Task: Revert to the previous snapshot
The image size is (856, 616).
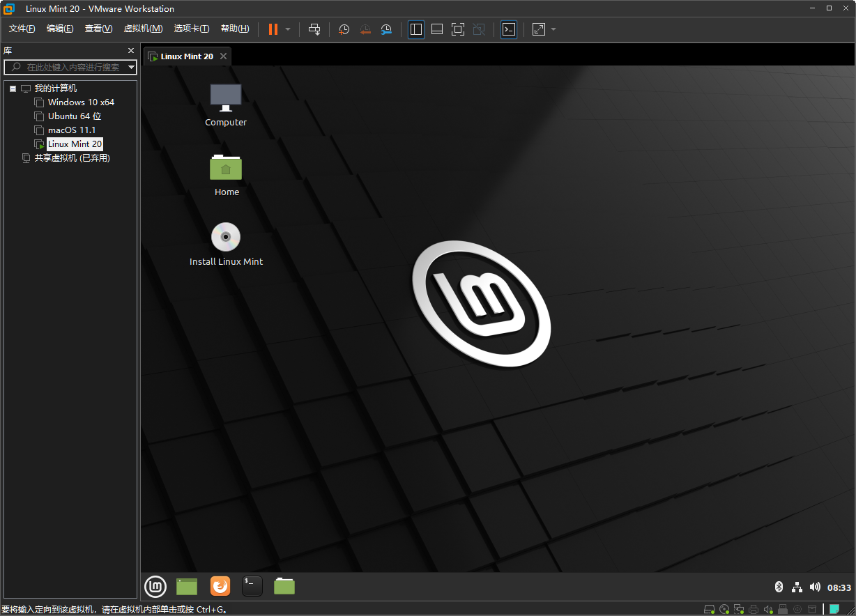Action: [x=365, y=29]
